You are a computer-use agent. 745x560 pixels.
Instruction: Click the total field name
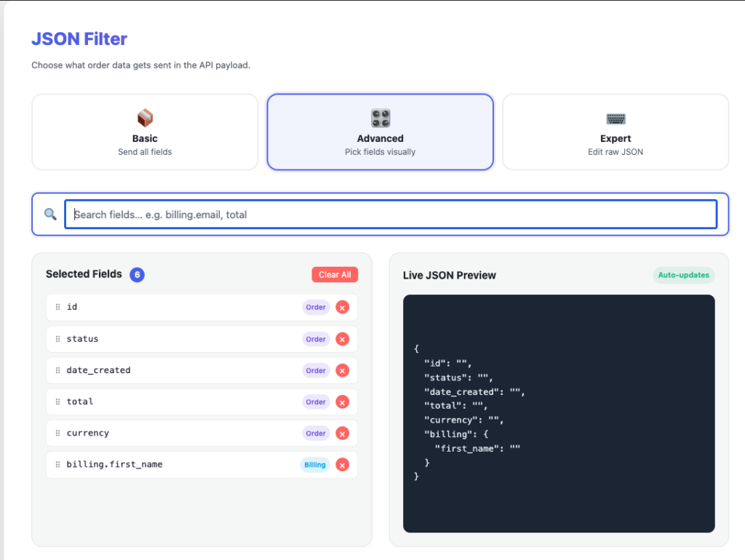(x=80, y=401)
